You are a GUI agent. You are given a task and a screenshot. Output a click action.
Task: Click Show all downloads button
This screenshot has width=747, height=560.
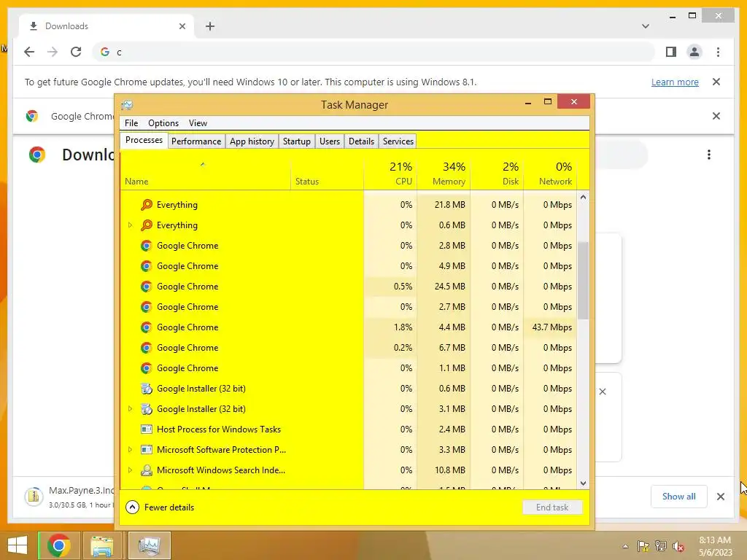[679, 497]
